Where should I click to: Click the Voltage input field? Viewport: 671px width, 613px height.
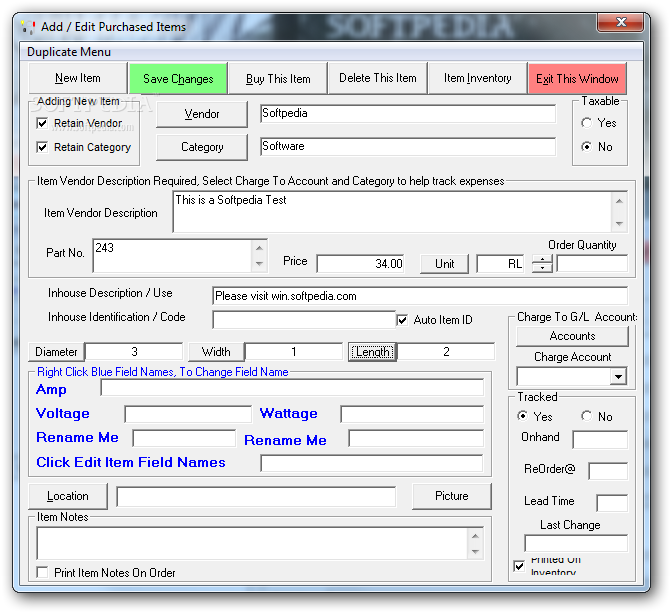(188, 414)
